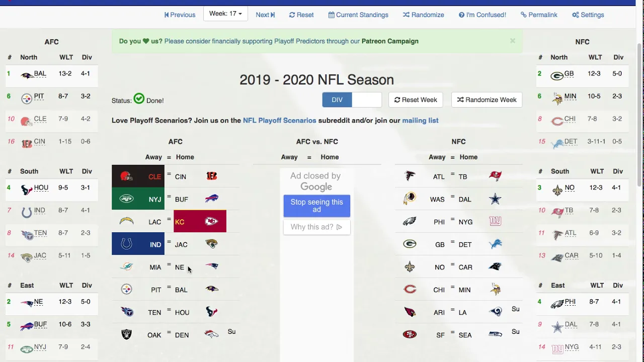
Task: Select Cowboys logo in WAS vs DAL game
Action: [496, 199]
